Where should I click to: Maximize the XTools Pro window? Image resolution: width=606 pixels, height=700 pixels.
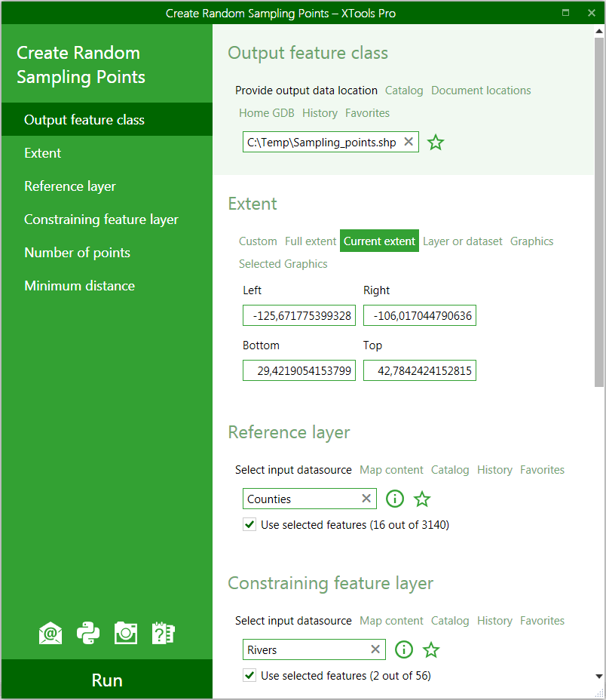point(565,13)
